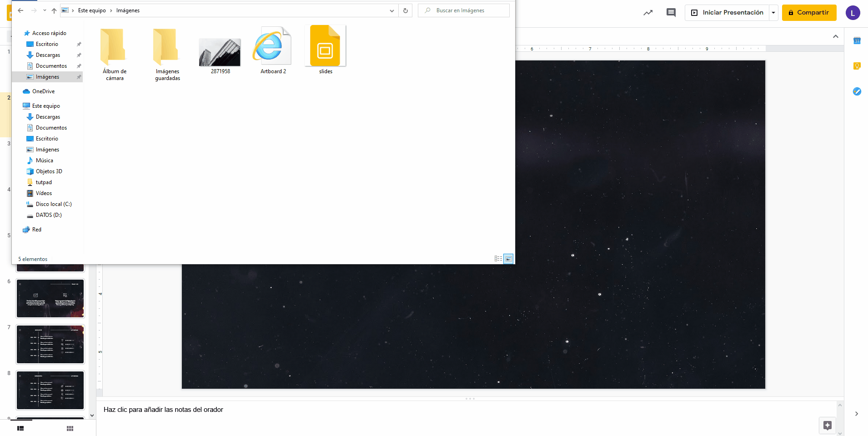Select Este equipo in navigation tree
The width and height of the screenshot is (868, 436).
pyautogui.click(x=46, y=106)
